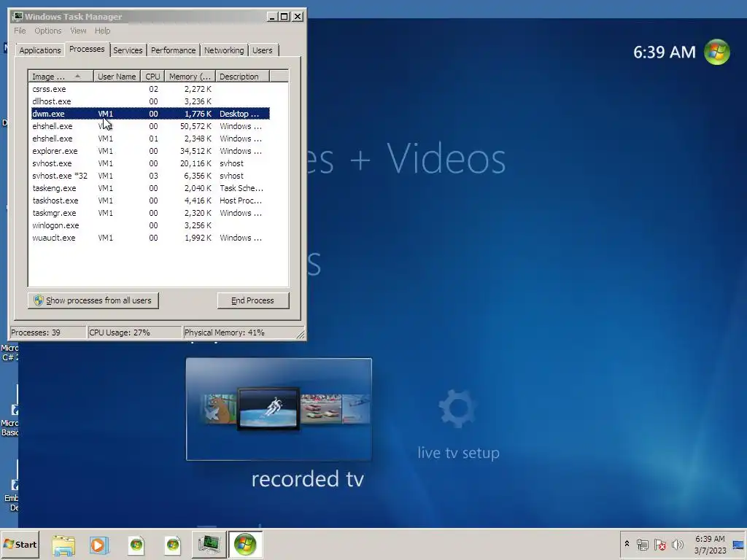Image resolution: width=747 pixels, height=560 pixels.
Task: Click the live tv setup label
Action: pos(458,452)
